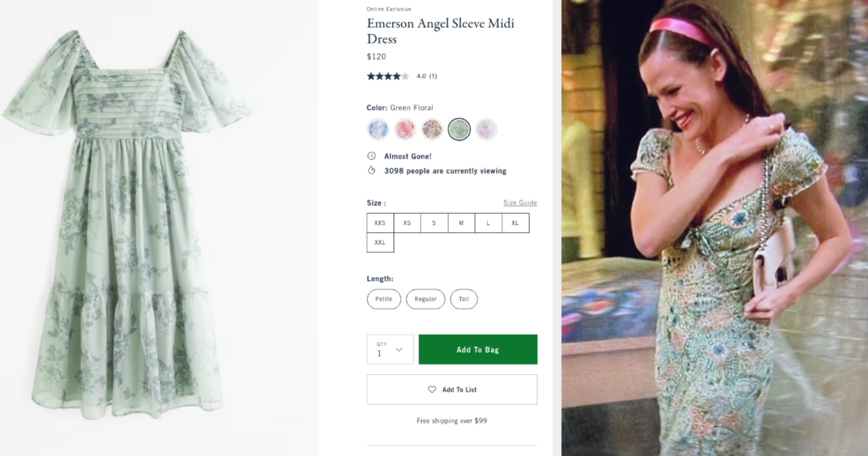This screenshot has height=456, width=868.
Task: Select size M
Action: click(x=461, y=223)
